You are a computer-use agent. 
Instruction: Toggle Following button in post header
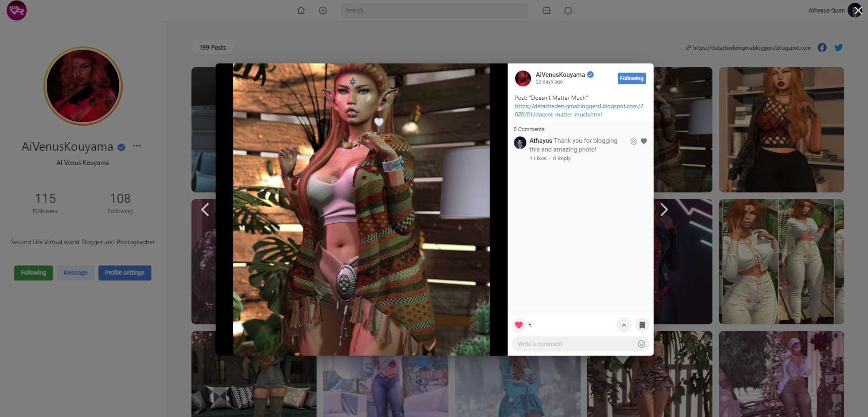pyautogui.click(x=632, y=78)
